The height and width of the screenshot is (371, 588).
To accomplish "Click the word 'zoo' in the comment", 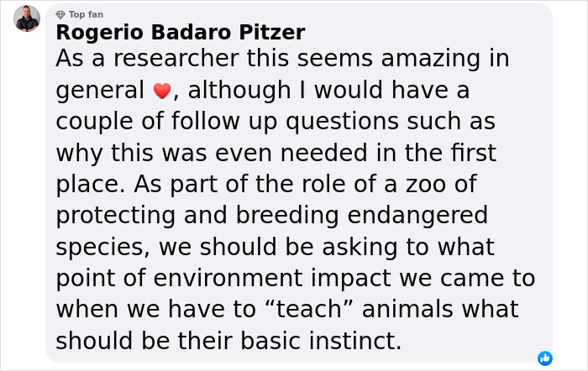I will pyautogui.click(x=426, y=185).
